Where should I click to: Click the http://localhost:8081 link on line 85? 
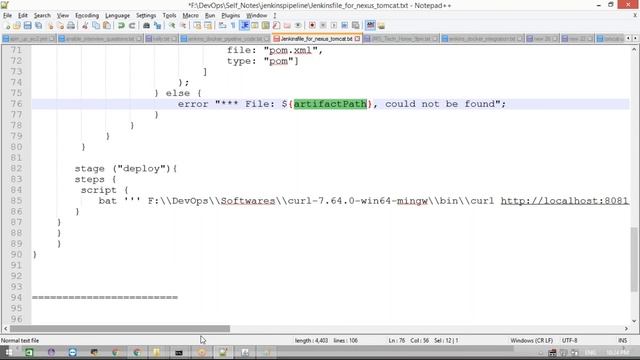click(564, 201)
